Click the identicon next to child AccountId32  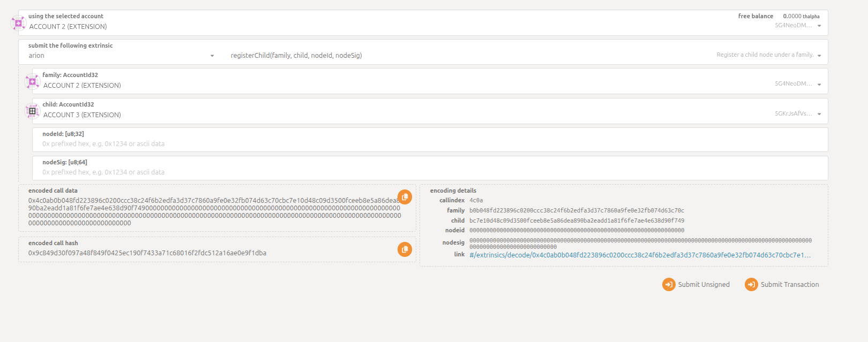32,111
